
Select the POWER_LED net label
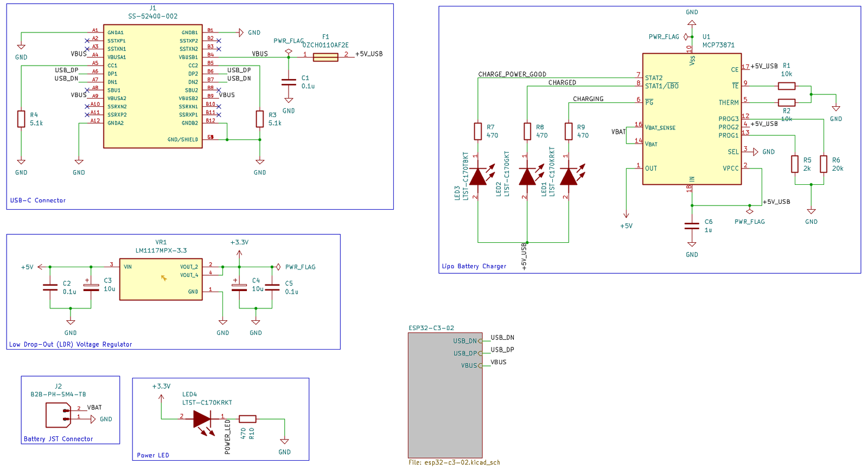tap(227, 437)
